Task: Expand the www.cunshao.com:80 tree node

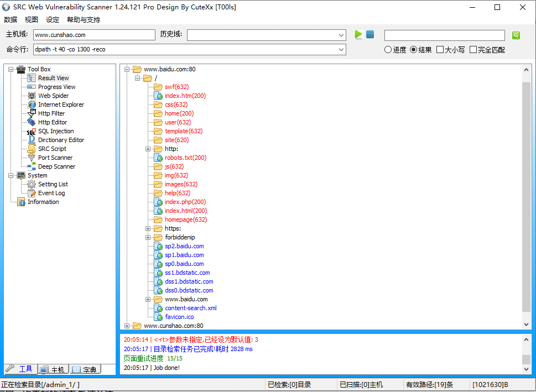Action: tap(127, 326)
